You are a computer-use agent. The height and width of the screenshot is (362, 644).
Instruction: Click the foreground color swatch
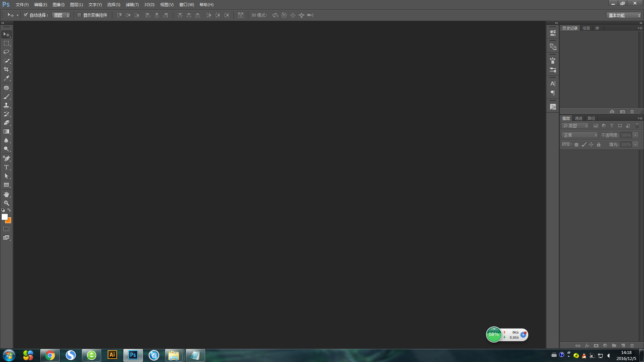(x=4, y=217)
